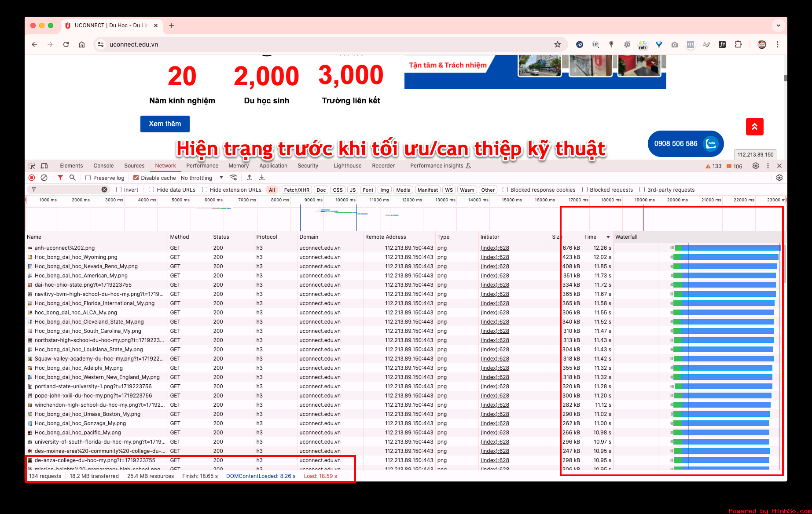Viewport: 812px width, 514px height.
Task: Open the network conditions wifi icon
Action: point(234,178)
